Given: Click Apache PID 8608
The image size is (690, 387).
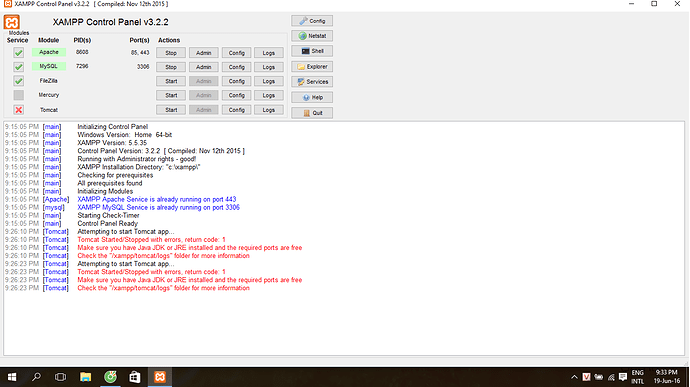Looking at the screenshot, I should click(82, 52).
